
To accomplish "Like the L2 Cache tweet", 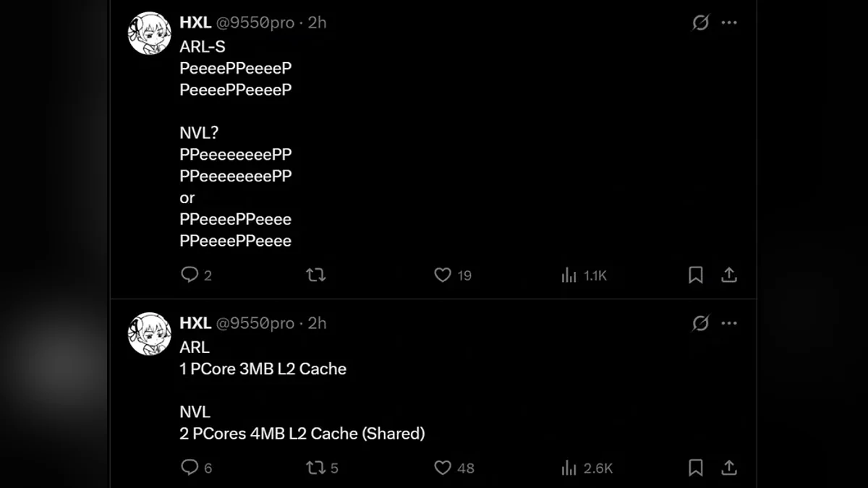I will point(443,468).
